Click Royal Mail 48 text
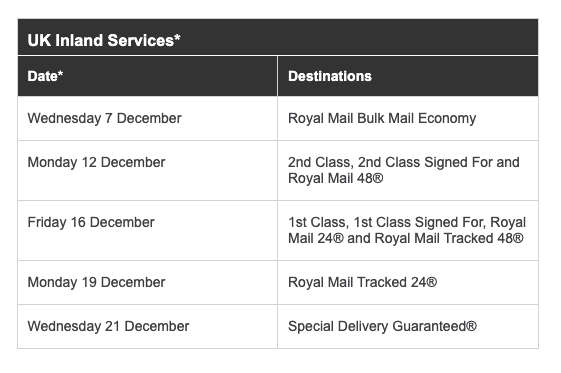The width and height of the screenshot is (561, 373). tap(336, 178)
